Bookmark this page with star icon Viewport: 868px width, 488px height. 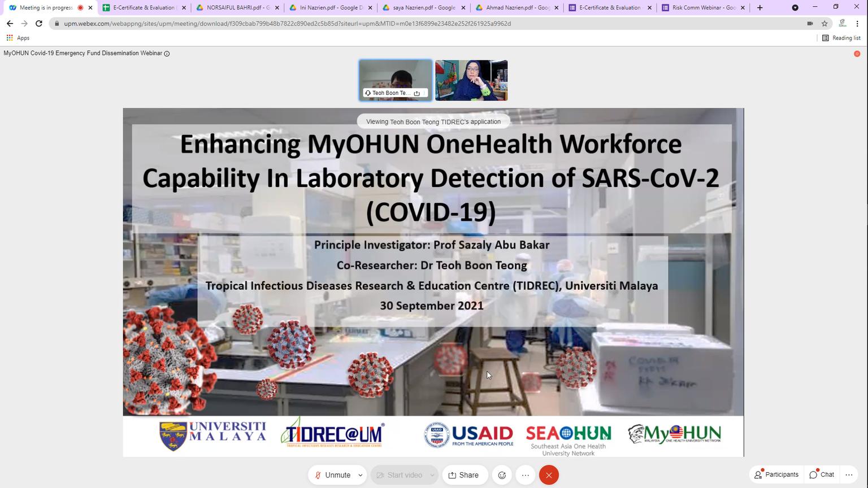click(824, 24)
